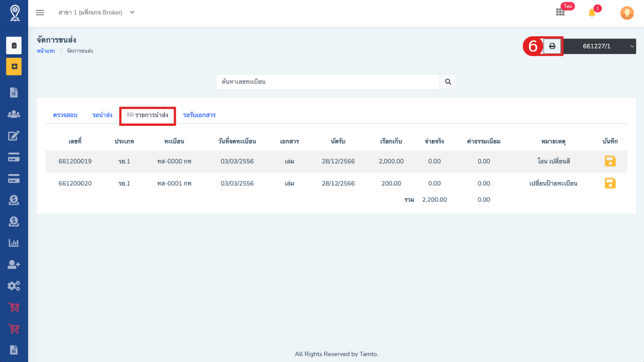The image size is (644, 362).
Task: Focus the ค้นหาเลขทะเบียน search field
Action: click(328, 82)
